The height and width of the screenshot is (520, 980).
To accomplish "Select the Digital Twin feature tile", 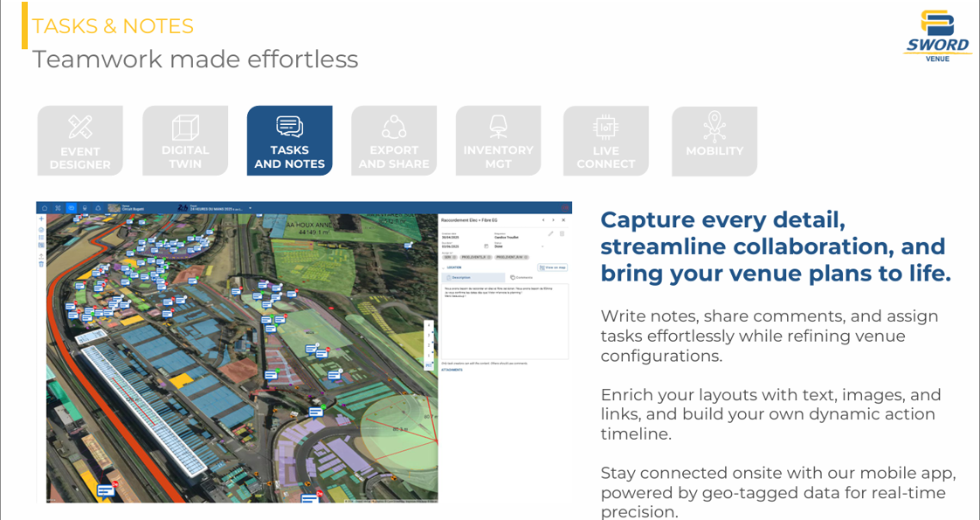I will (185, 141).
